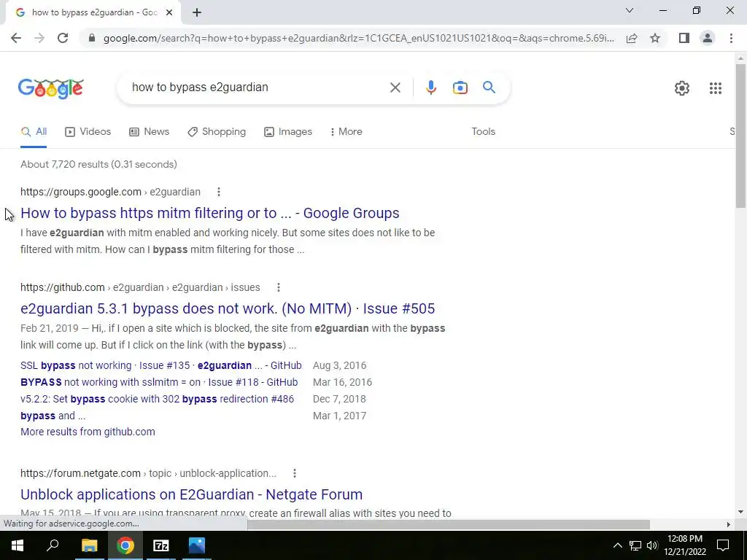The width and height of the screenshot is (747, 560).
Task: Click the forward navigation arrow
Action: [39, 38]
